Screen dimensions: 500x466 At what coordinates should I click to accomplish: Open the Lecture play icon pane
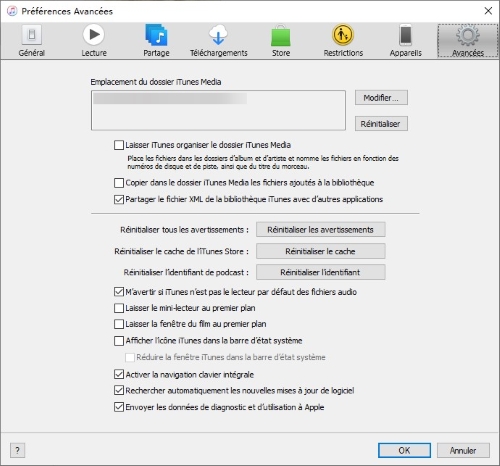[94, 35]
